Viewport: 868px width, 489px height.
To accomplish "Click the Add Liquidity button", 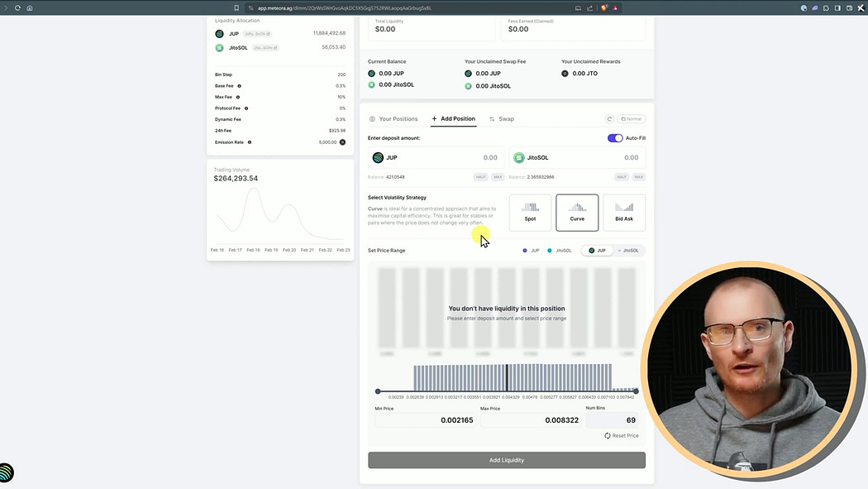I will coord(507,460).
